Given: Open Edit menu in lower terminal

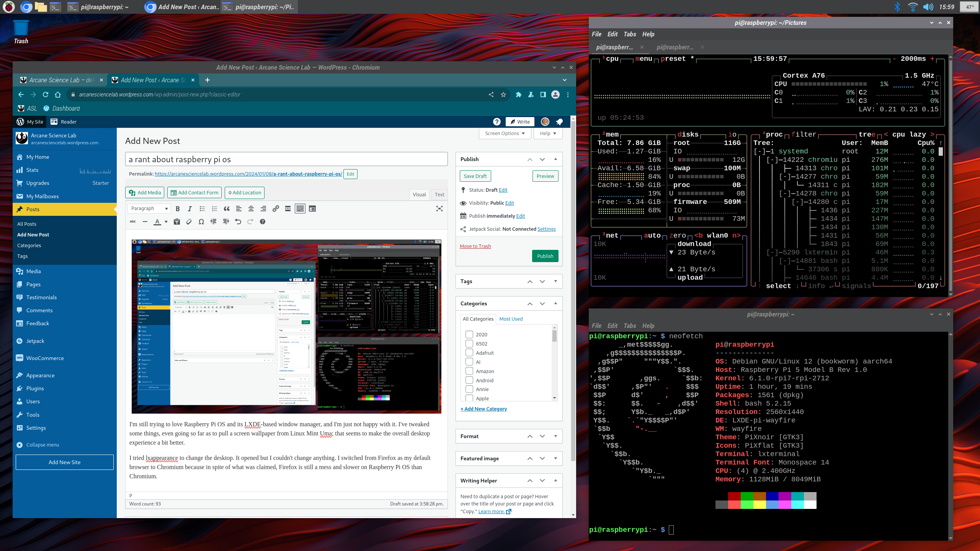Looking at the screenshot, I should click(x=612, y=326).
